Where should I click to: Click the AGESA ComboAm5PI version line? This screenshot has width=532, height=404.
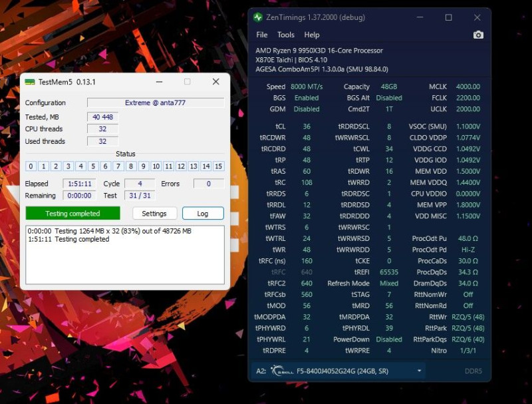click(322, 70)
